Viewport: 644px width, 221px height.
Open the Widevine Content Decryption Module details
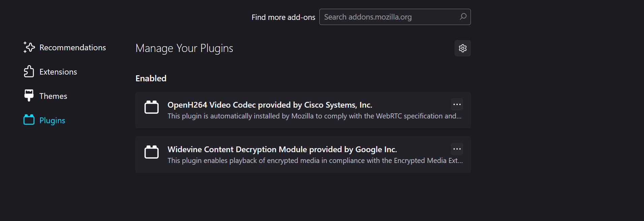(282, 149)
